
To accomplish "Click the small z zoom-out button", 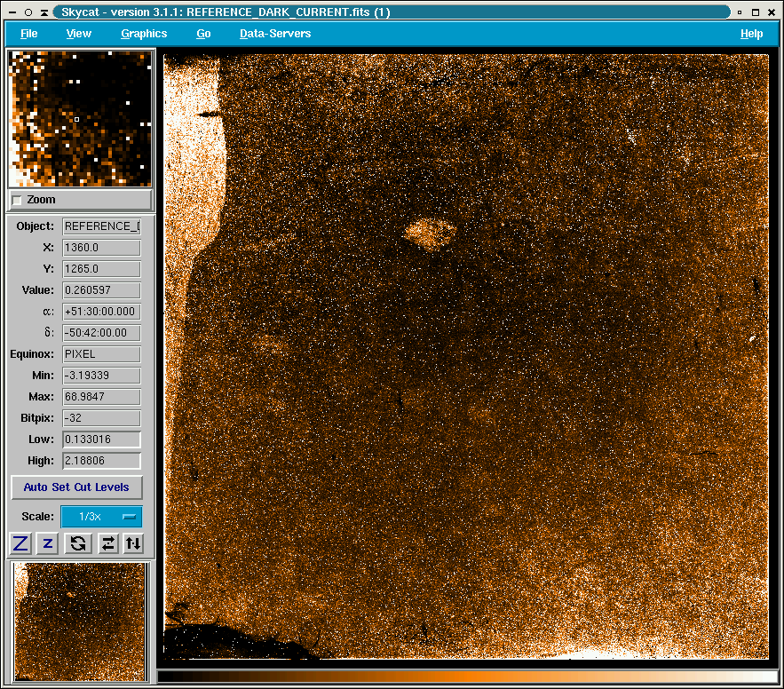I will tap(49, 543).
